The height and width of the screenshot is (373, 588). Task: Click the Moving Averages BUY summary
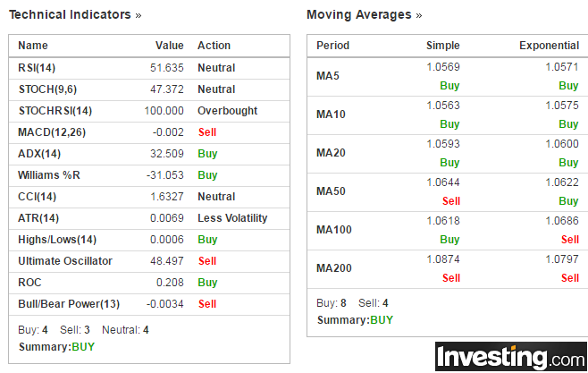coord(382,320)
